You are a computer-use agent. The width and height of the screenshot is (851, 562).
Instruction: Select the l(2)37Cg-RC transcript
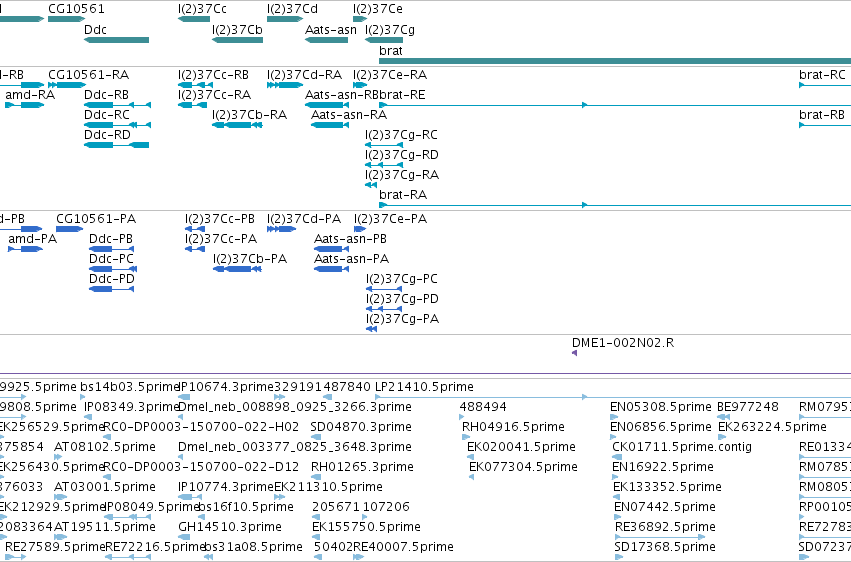(384, 145)
